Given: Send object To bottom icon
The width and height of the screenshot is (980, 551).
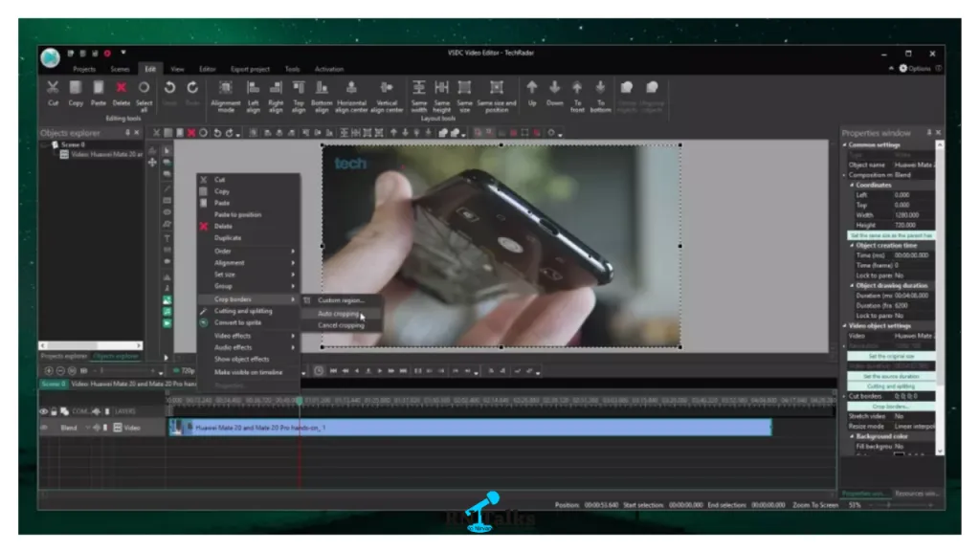Looking at the screenshot, I should (x=600, y=87).
